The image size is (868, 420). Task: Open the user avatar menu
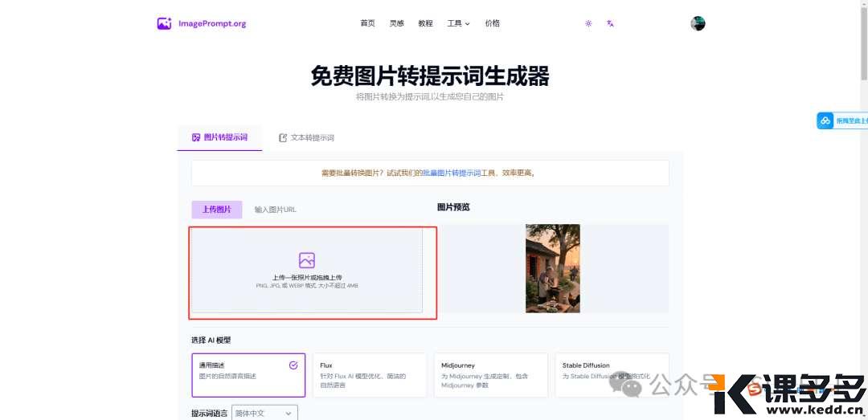coord(698,23)
